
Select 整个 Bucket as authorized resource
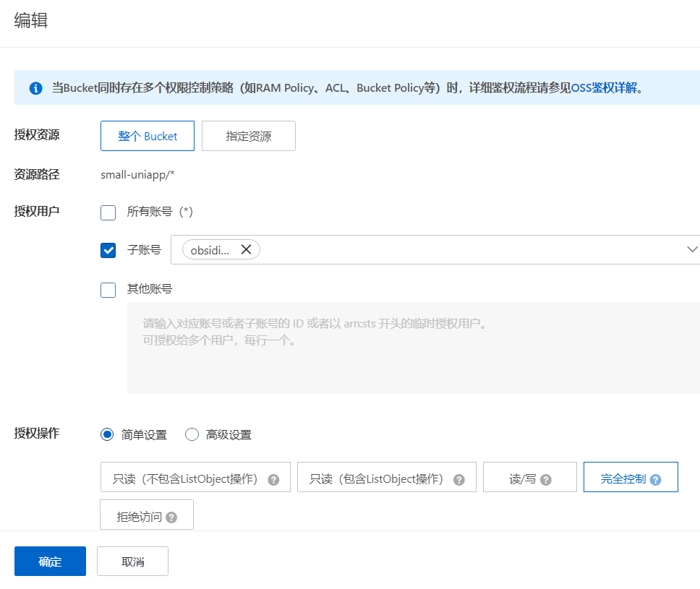pyautogui.click(x=148, y=136)
